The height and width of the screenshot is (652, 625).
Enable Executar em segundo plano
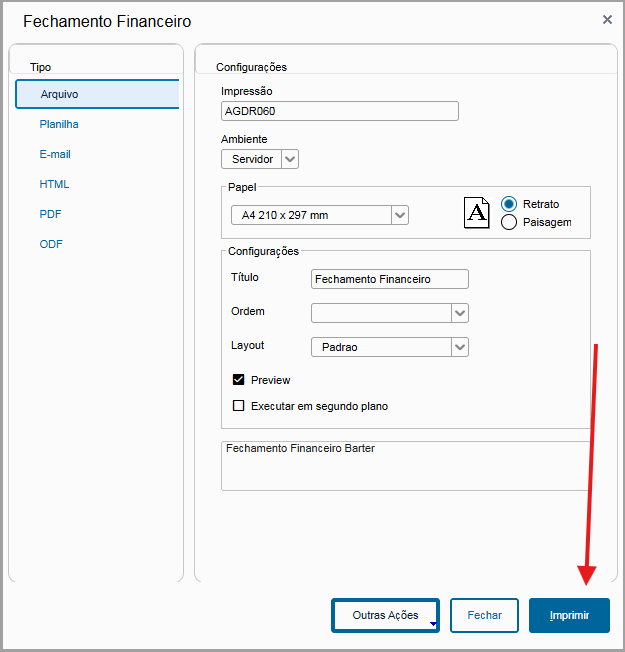[x=239, y=406]
